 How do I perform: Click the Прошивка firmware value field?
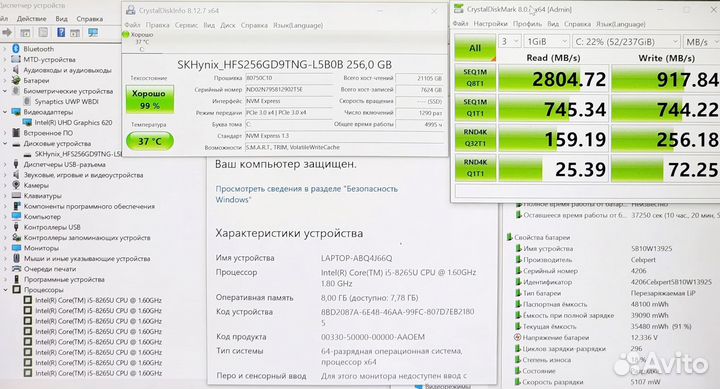[288, 78]
